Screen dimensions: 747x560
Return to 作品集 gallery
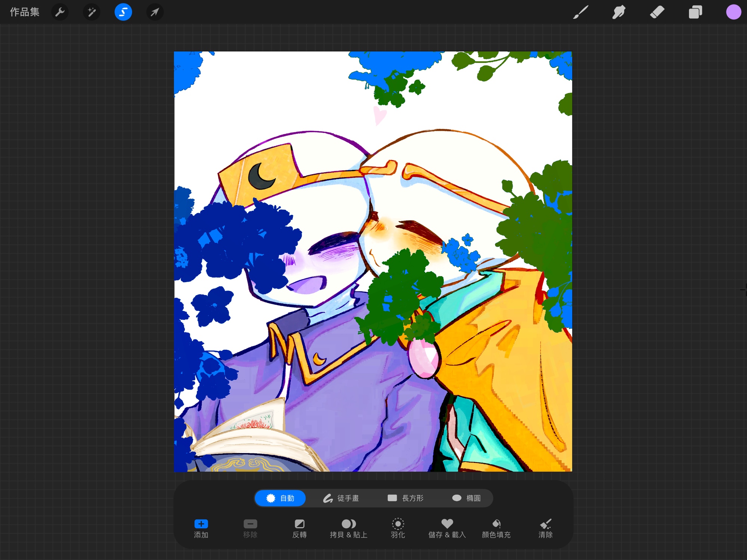25,12
